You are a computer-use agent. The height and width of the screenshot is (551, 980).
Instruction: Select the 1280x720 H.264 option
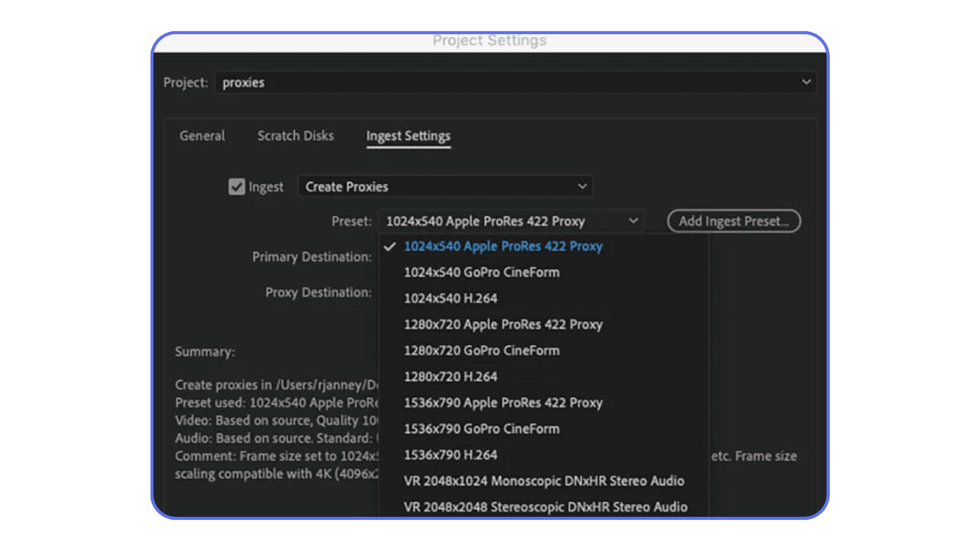pyautogui.click(x=450, y=377)
